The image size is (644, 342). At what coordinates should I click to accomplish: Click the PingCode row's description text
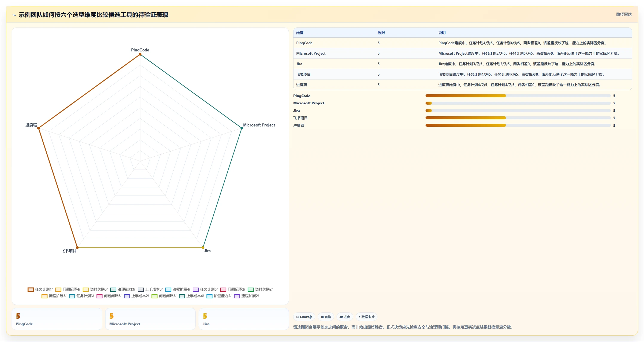(x=523, y=43)
